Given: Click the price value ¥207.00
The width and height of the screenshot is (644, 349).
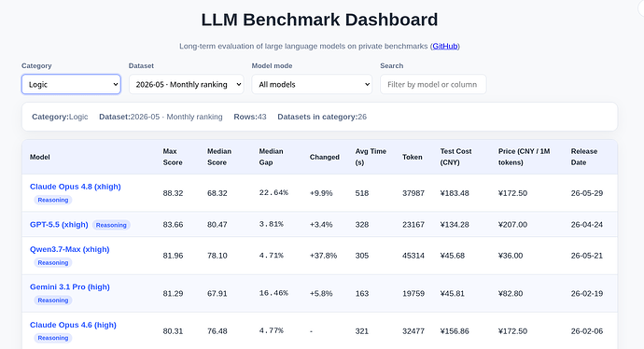Looking at the screenshot, I should click(512, 225).
